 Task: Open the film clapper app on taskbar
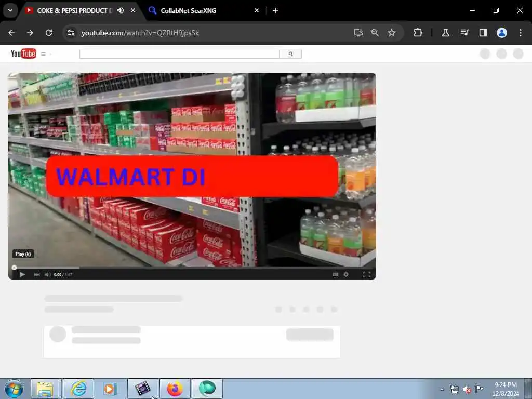point(142,389)
